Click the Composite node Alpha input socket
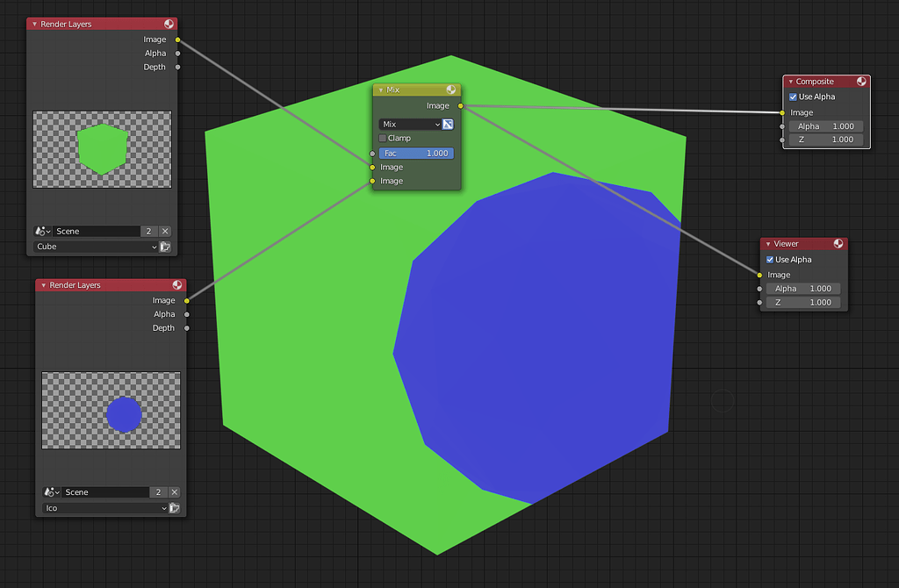The image size is (899, 588). coord(782,126)
